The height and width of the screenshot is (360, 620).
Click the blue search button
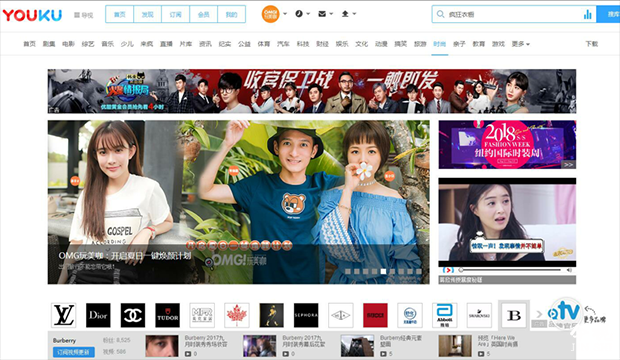click(609, 14)
